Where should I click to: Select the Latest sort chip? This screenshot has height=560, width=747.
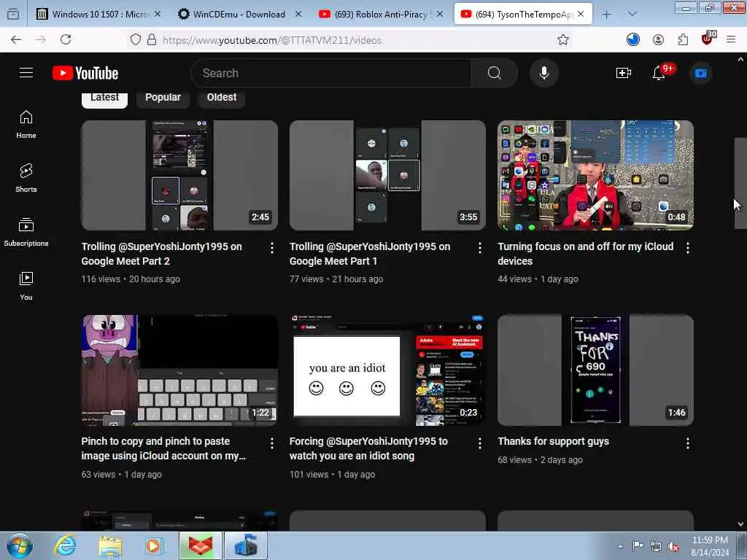click(x=104, y=98)
